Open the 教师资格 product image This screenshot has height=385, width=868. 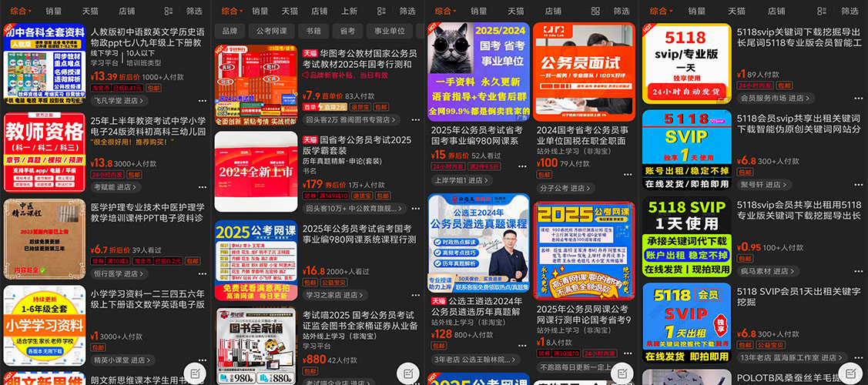[45, 152]
